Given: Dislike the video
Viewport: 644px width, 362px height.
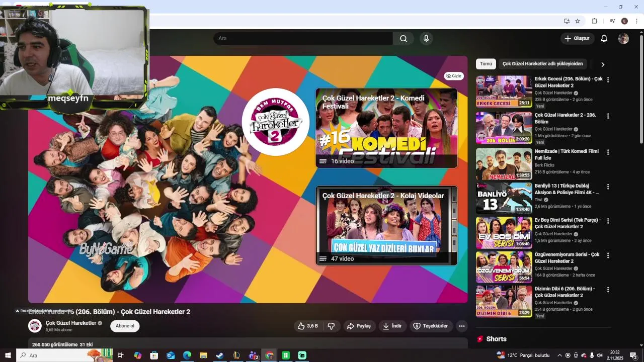Looking at the screenshot, I should tap(331, 326).
